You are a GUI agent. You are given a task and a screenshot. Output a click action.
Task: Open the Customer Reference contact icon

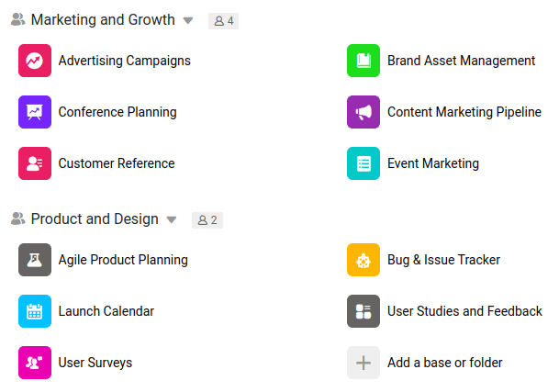tap(35, 163)
